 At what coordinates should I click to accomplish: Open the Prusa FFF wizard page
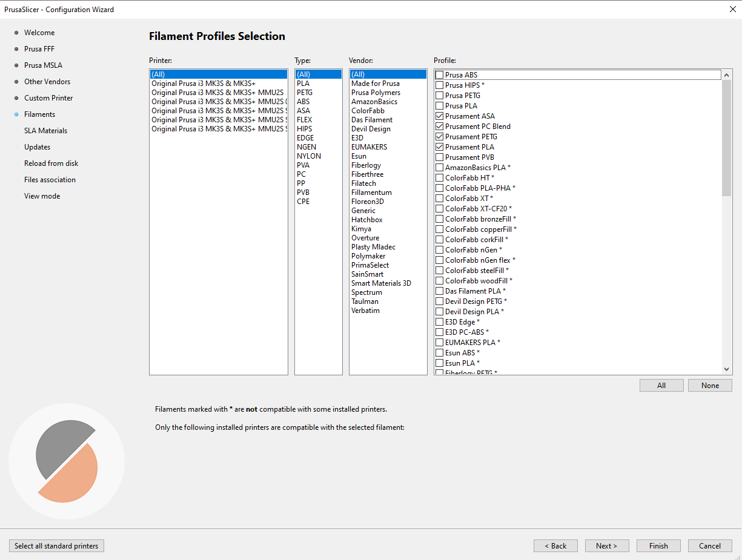pos(39,49)
